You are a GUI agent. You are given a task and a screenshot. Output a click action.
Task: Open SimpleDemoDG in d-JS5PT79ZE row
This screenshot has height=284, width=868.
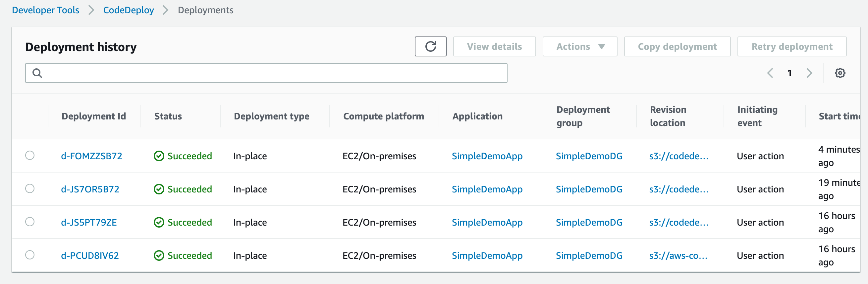click(589, 222)
